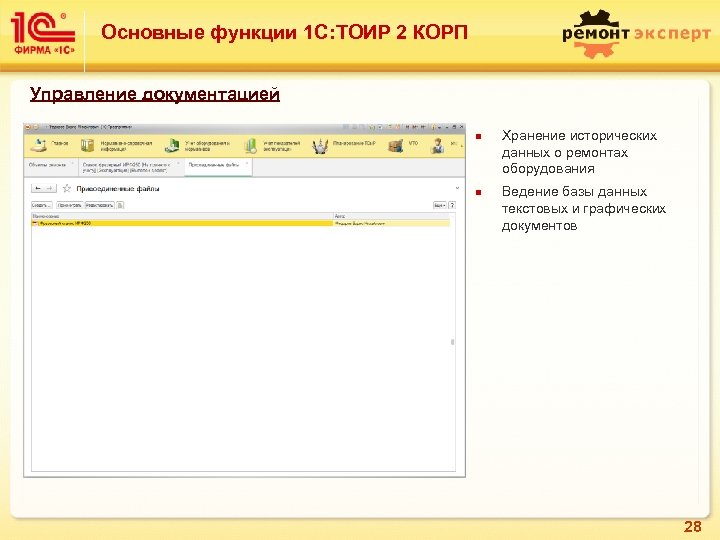Open the Главное section icon

[x=39, y=146]
